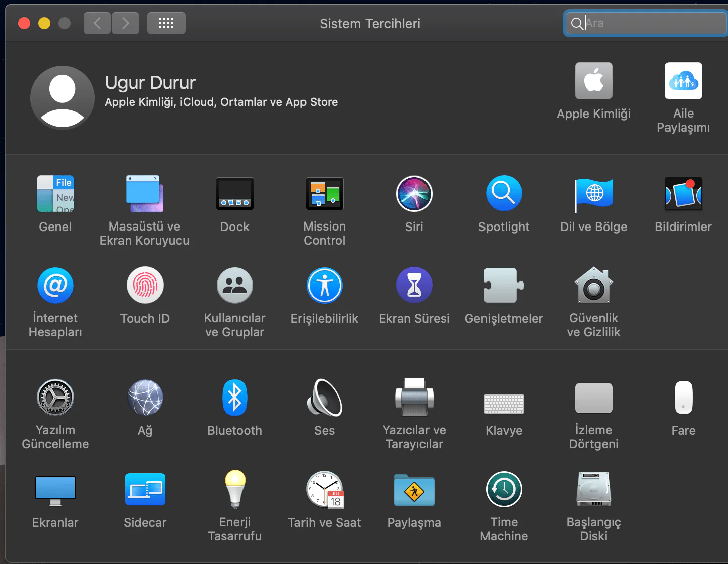Open Enerji Tasarrufu lightbulb icon
Image resolution: width=728 pixels, height=564 pixels.
tap(234, 489)
